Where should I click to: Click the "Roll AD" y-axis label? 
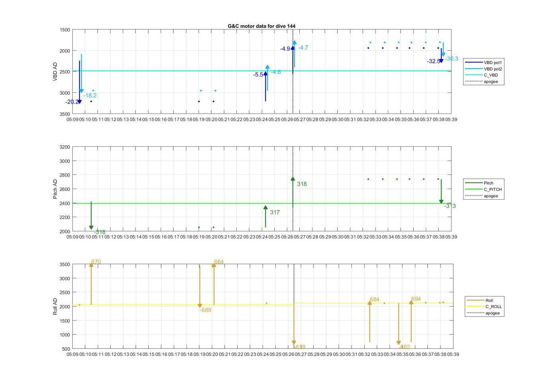55,307
